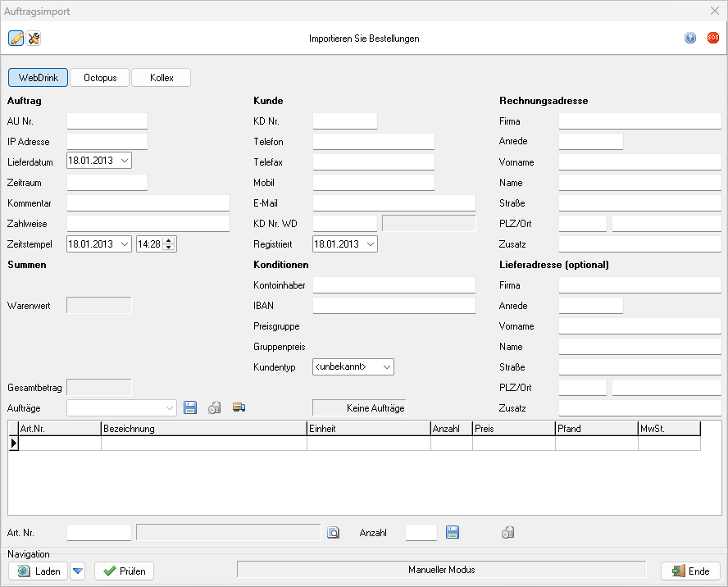This screenshot has width=728, height=587.
Task: Click the Laden button
Action: pos(39,571)
